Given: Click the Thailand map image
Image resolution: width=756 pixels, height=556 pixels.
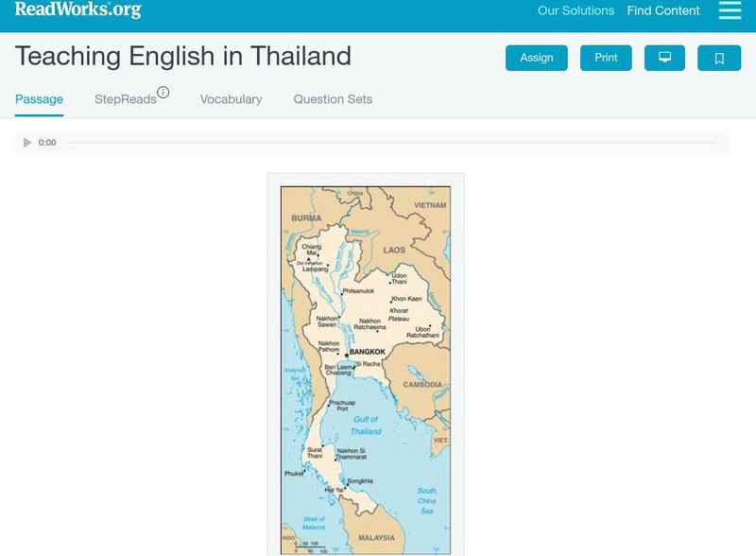Looking at the screenshot, I should click(366, 369).
